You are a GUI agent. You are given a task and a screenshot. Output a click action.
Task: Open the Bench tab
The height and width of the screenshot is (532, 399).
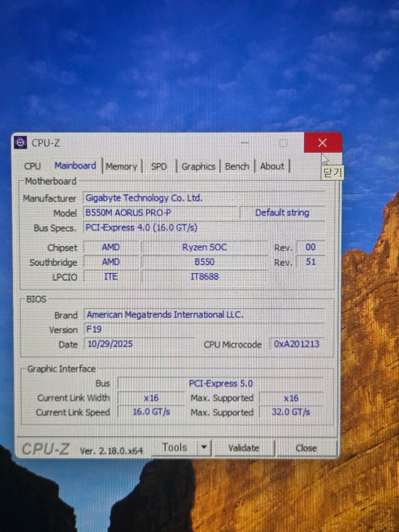237,167
